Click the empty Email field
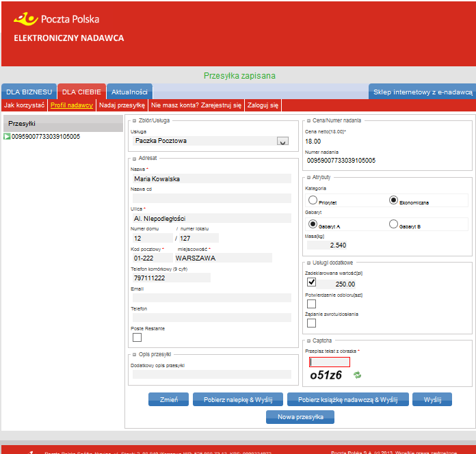This screenshot has width=476, height=454. (x=212, y=297)
